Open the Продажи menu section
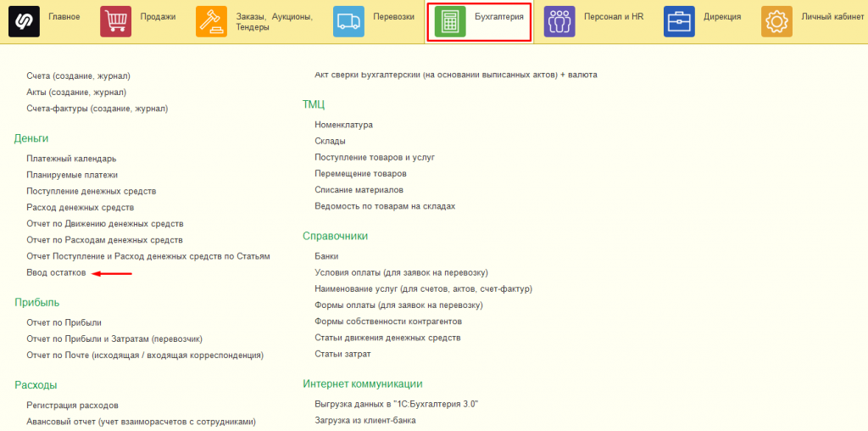Viewport: 868px width, 431px height. coord(158,17)
